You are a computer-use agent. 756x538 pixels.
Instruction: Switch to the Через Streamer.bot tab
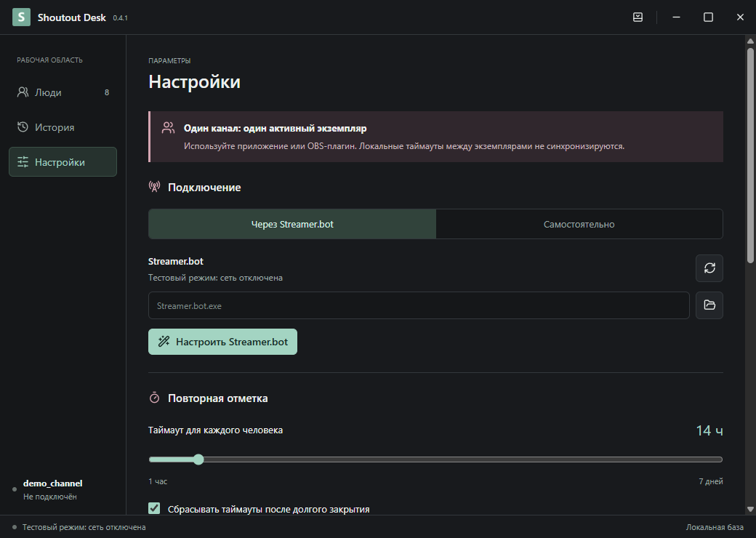[x=292, y=224]
